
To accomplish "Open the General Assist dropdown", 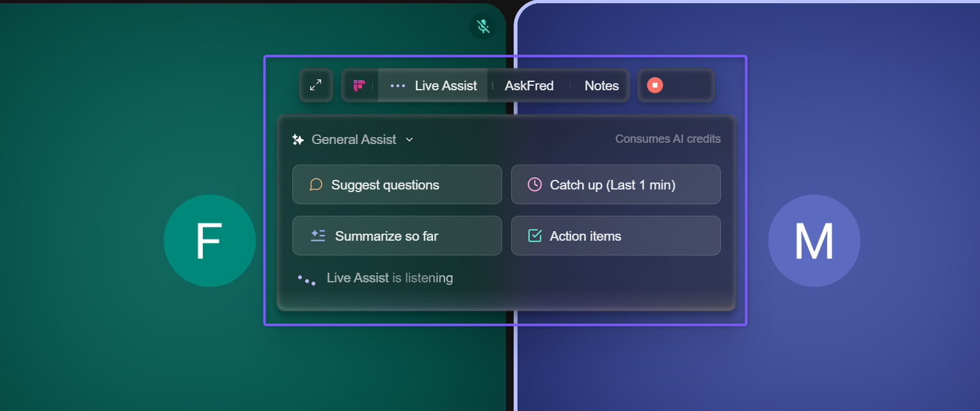I will [x=353, y=140].
